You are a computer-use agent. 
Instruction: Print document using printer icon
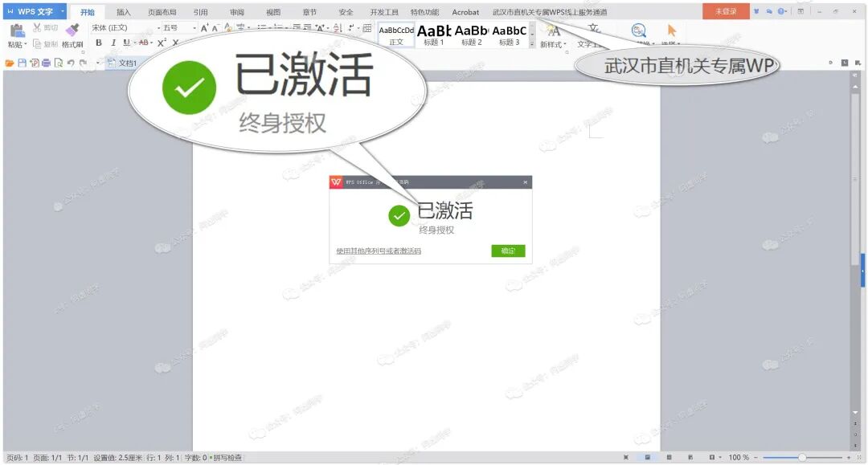pos(46,63)
